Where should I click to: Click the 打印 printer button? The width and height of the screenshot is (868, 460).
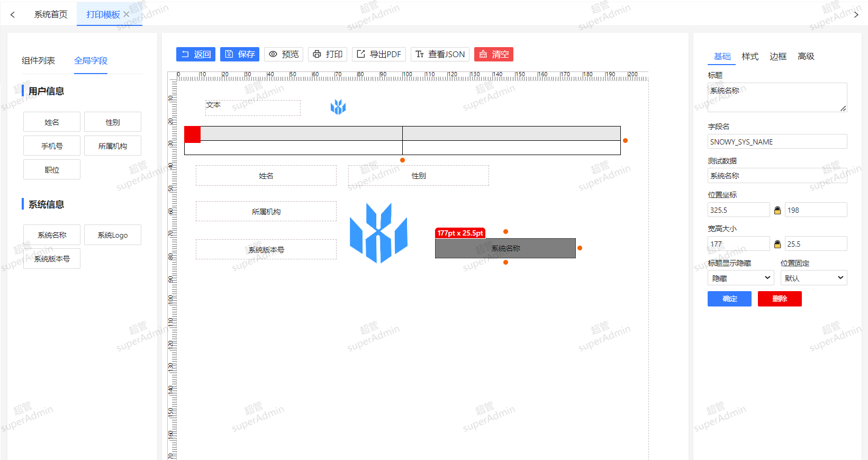click(328, 54)
